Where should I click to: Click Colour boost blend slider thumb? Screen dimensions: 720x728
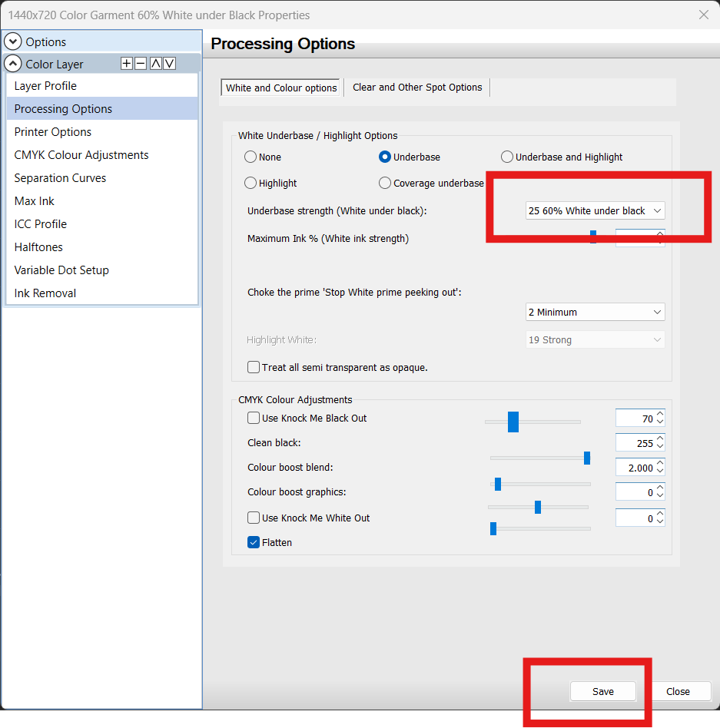[498, 485]
